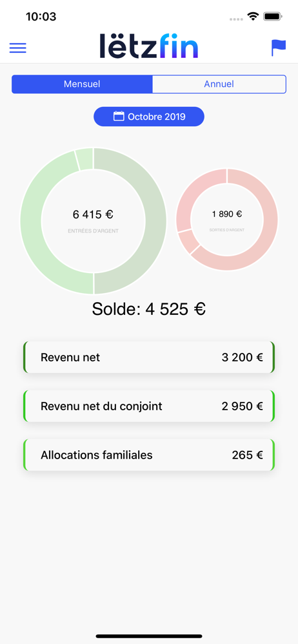Screen dimensions: 298x644
Task: Tap the Solde: 4 525 € label
Action: click(149, 309)
